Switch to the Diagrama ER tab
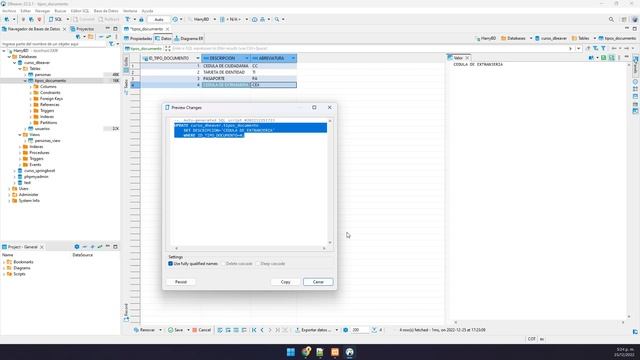Image resolution: width=640 pixels, height=360 pixels. (189, 38)
